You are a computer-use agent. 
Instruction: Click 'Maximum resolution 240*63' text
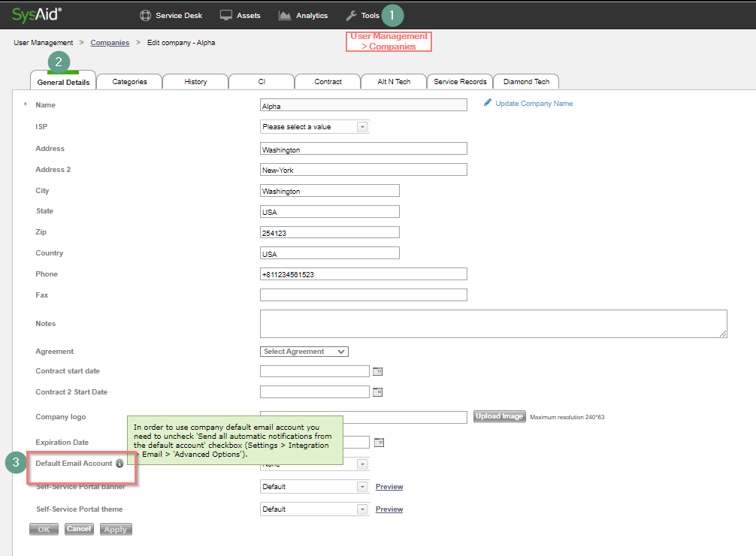[x=567, y=417]
